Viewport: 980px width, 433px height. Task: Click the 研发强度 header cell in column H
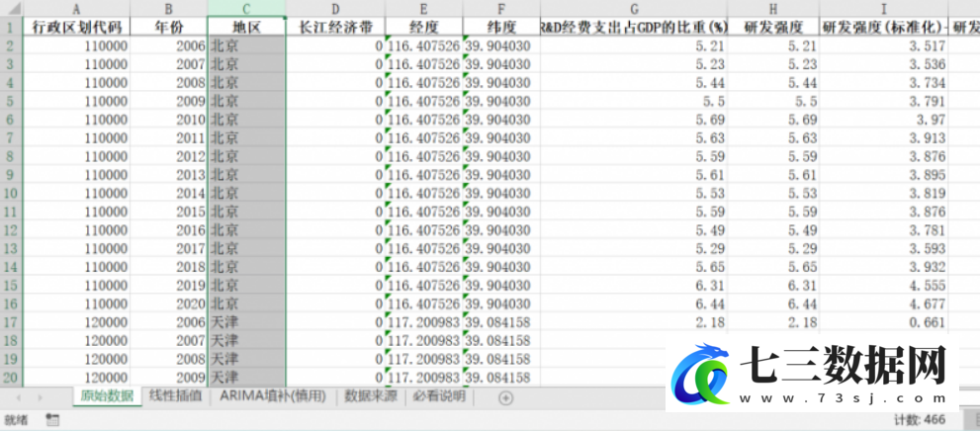point(773,27)
